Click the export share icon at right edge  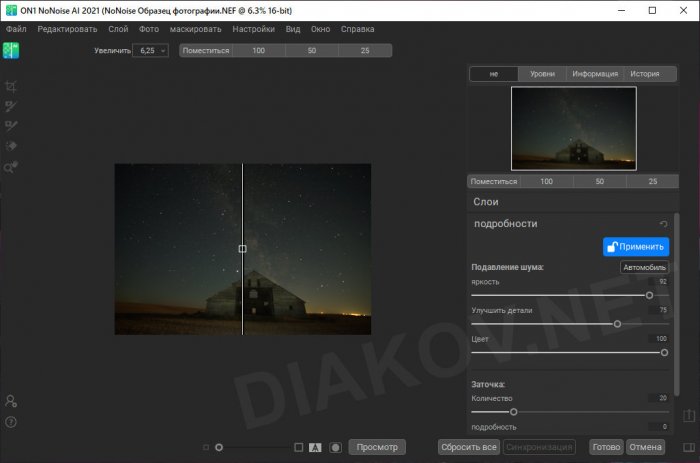point(688,415)
